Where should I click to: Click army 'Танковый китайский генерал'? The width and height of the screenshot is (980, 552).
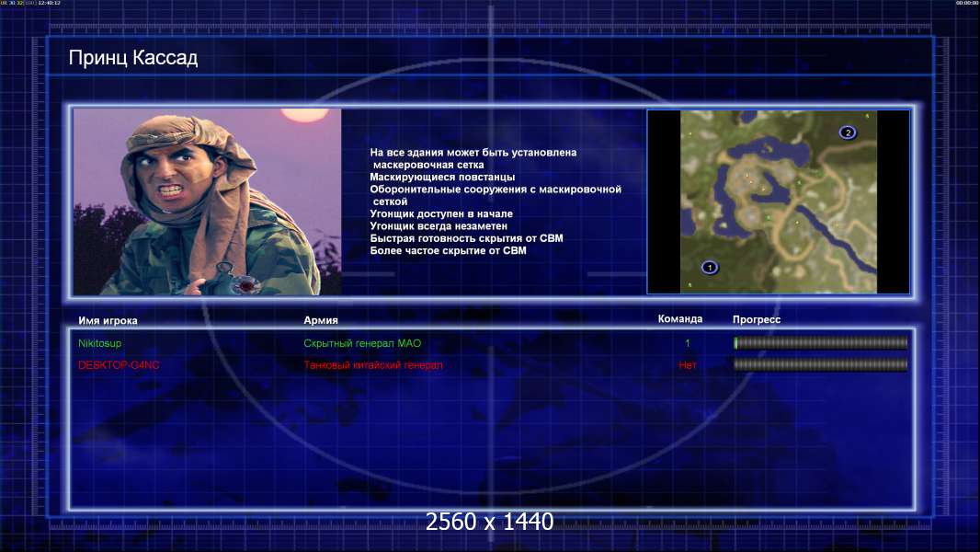tap(372, 365)
